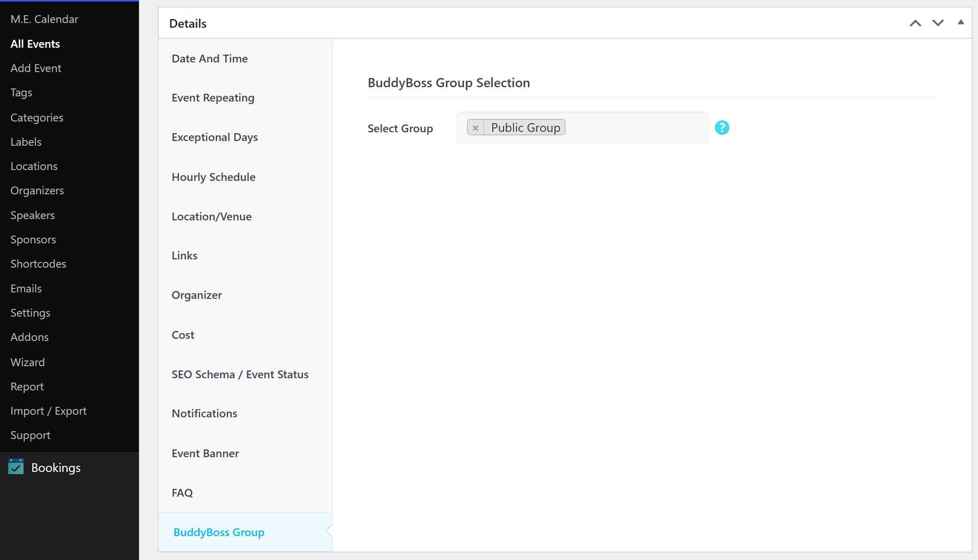This screenshot has width=978, height=560.
Task: Launch the Wizard menu item
Action: [x=27, y=362]
